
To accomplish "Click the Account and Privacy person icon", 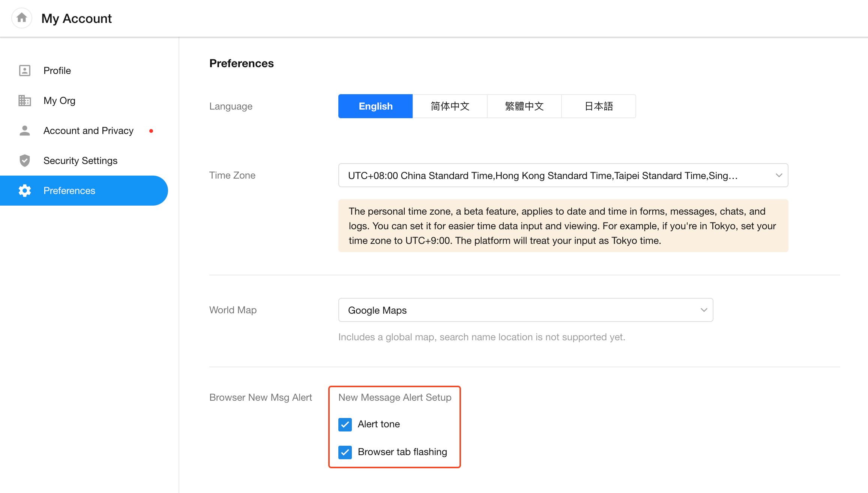I will [25, 131].
